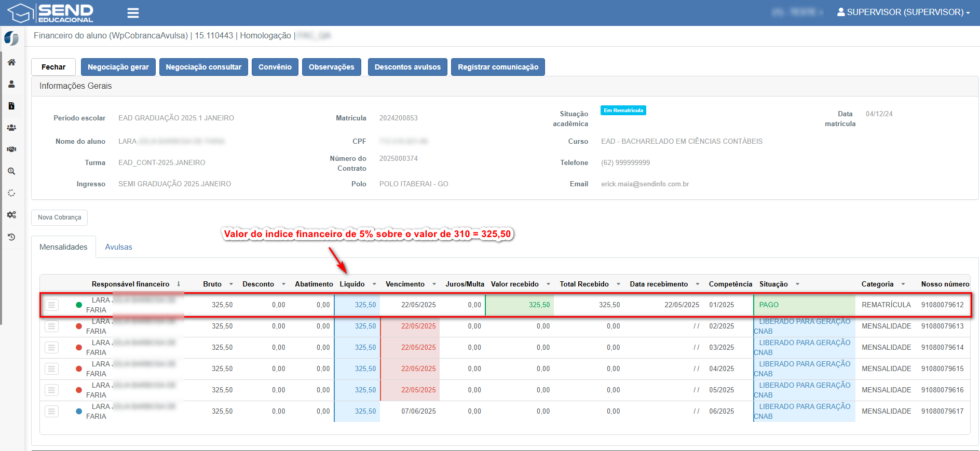Click the Em Rematrícula status badge
This screenshot has height=451, width=980.
tap(623, 111)
